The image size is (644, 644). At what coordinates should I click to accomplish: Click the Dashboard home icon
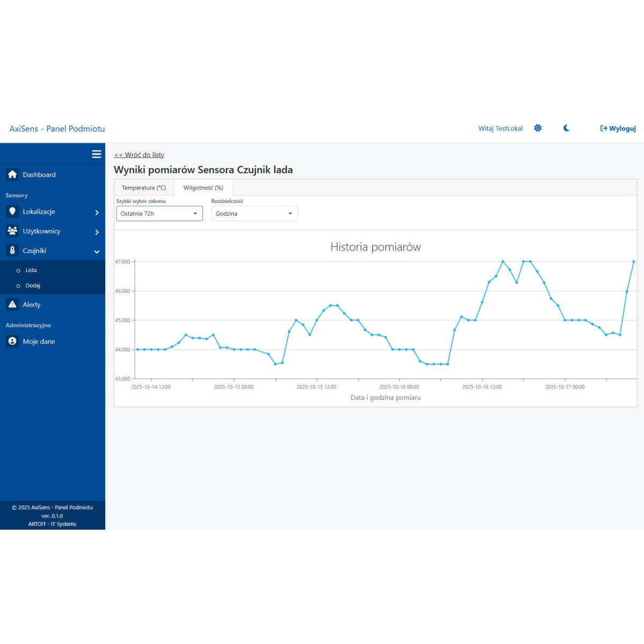tap(12, 174)
